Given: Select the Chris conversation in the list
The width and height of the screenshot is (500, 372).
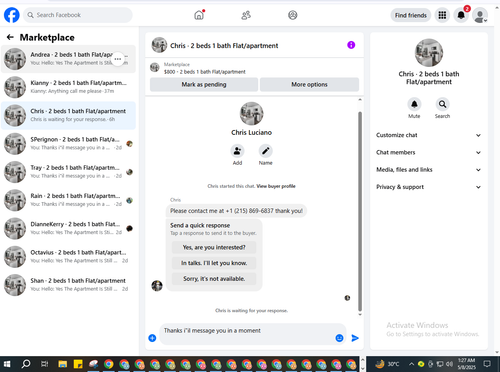Looking at the screenshot, I should 68,115.
